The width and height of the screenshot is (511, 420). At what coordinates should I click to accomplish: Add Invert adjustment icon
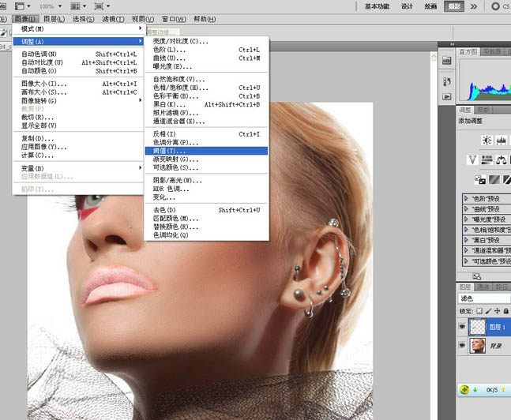(x=479, y=179)
